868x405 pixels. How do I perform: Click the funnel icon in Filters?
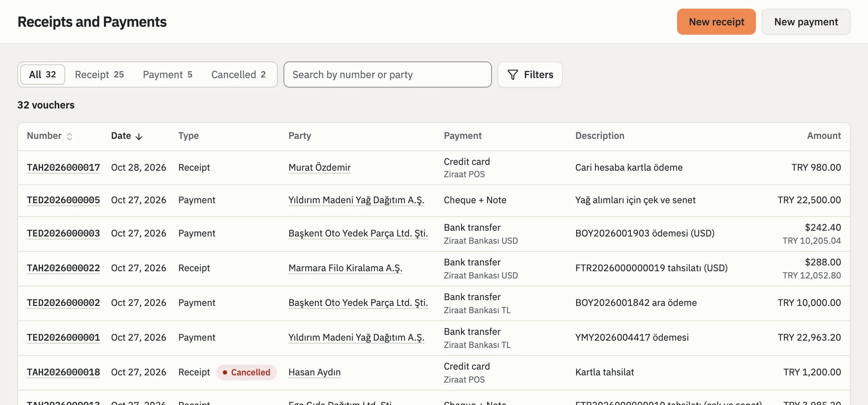[512, 74]
